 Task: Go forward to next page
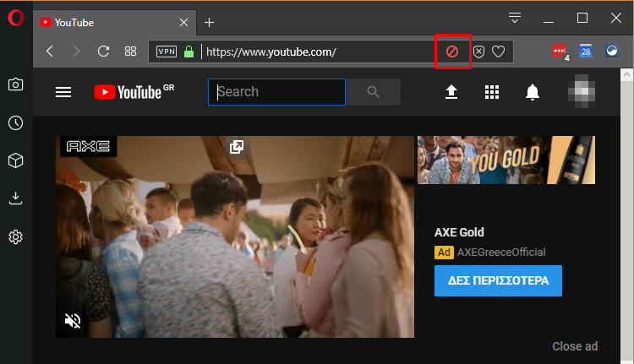76,52
